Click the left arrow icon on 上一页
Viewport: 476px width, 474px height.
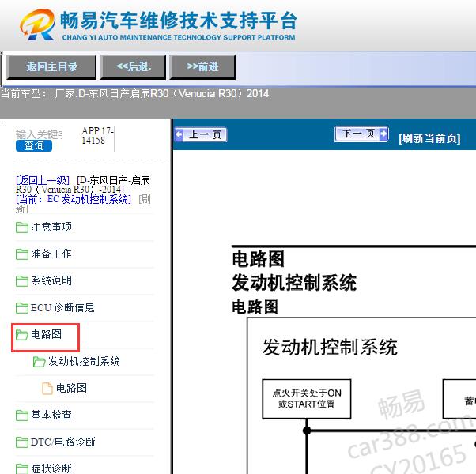tap(179, 134)
